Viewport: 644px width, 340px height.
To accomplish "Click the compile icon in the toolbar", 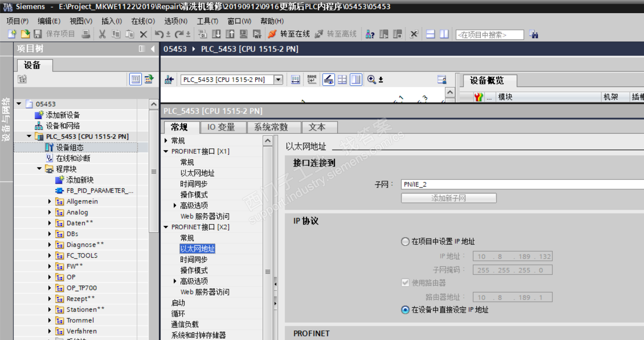I will pos(203,34).
